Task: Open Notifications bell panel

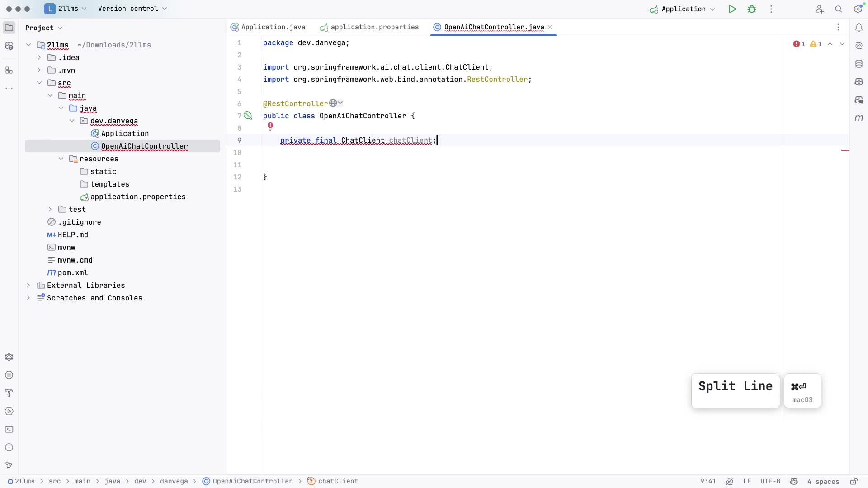Action: [859, 28]
